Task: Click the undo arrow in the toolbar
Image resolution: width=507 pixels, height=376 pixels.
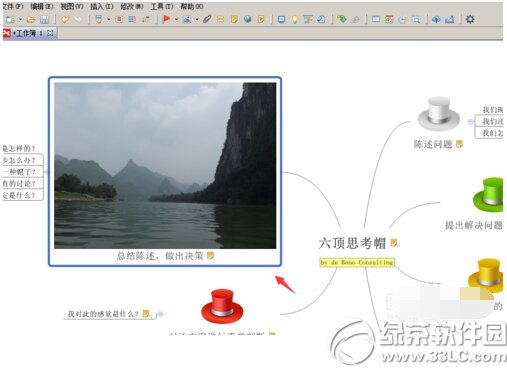Action: tap(65, 20)
